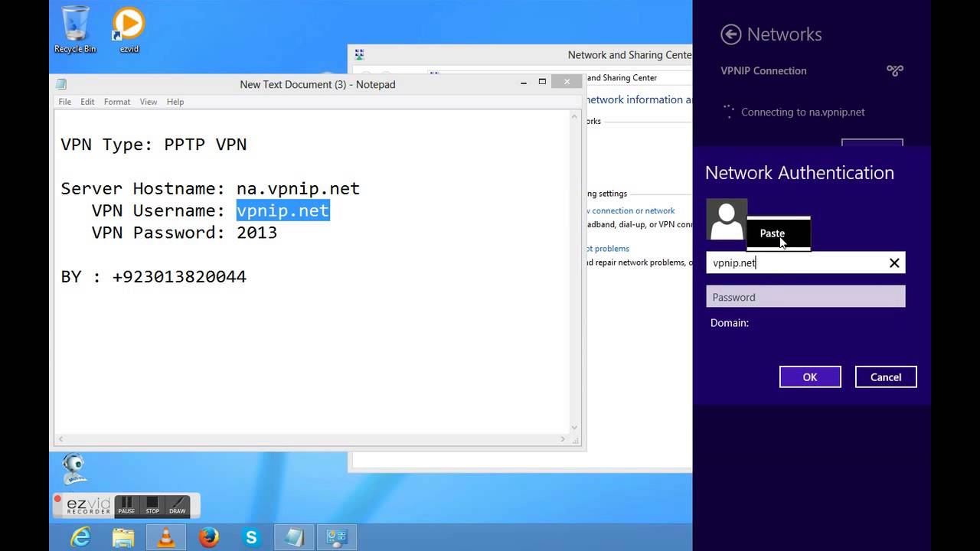Close the Notepad window
980x551 pixels.
tap(567, 82)
